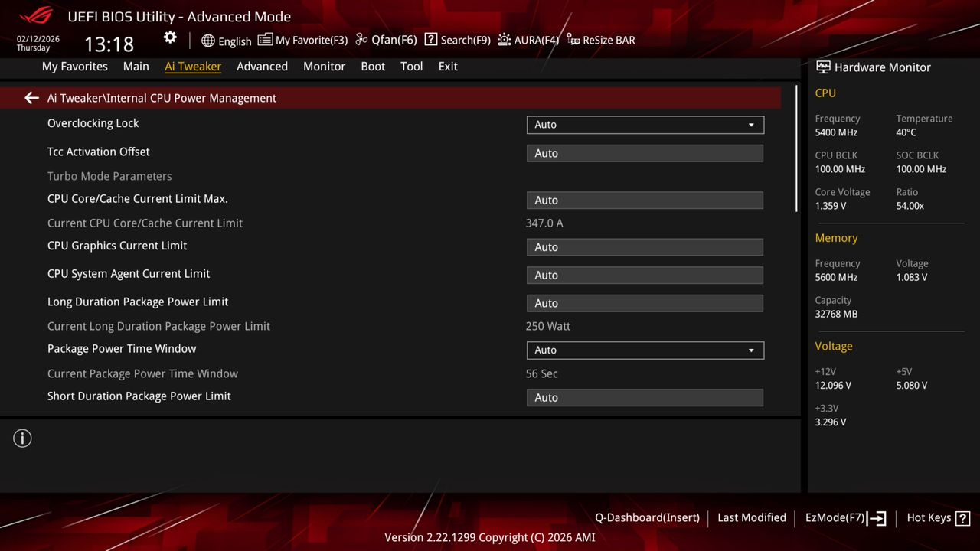The height and width of the screenshot is (551, 980).
Task: Open the English language selector
Action: pos(226,41)
